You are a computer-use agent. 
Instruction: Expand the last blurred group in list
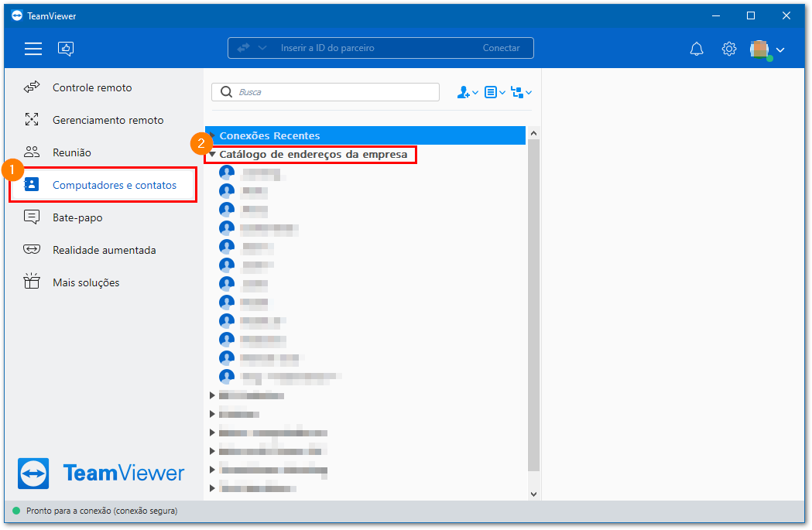(x=212, y=488)
